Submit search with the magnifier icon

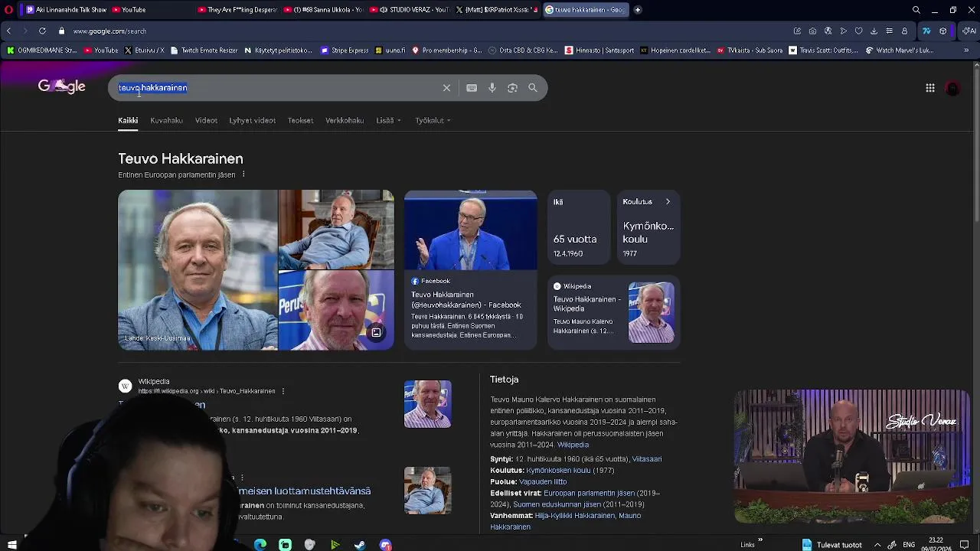533,88
